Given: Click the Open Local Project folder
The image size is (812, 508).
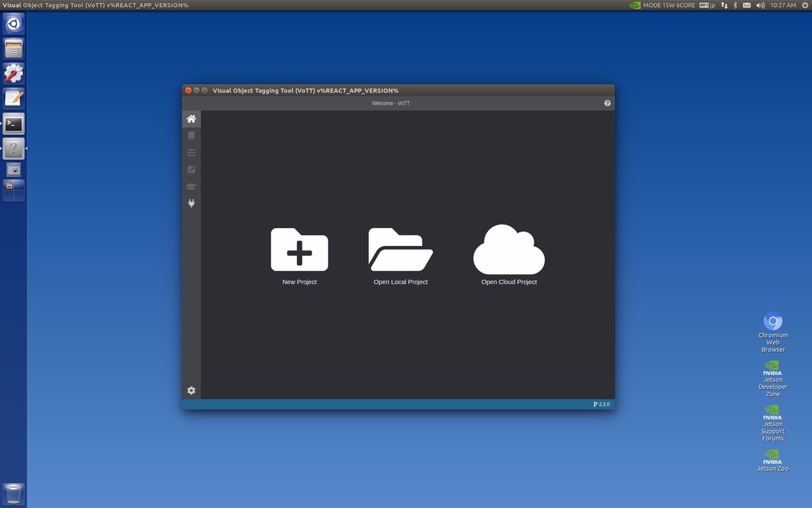Looking at the screenshot, I should point(401,250).
